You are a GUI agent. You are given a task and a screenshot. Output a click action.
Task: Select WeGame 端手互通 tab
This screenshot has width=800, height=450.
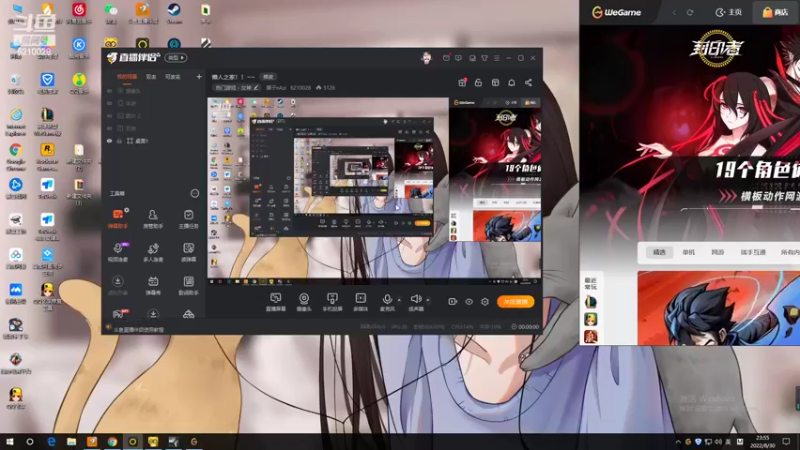[753, 252]
